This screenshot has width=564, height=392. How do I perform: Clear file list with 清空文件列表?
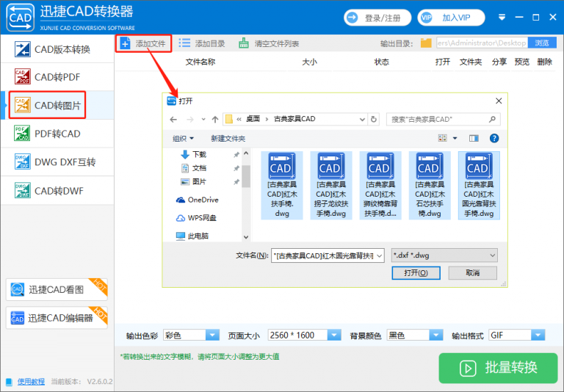pos(269,43)
